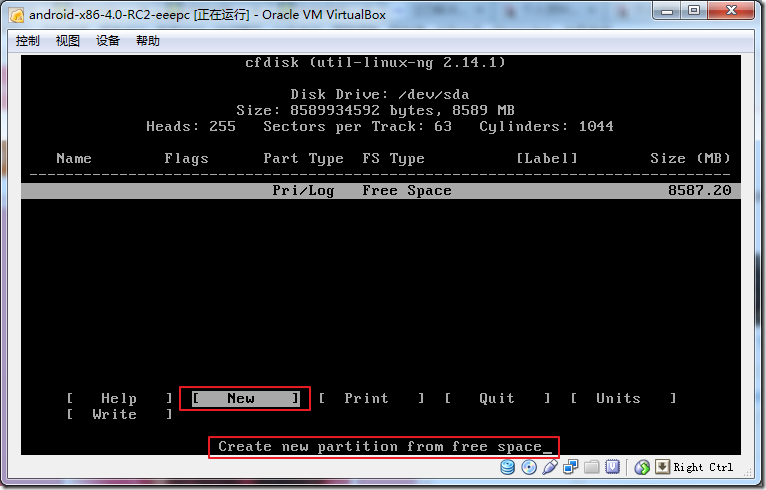The height and width of the screenshot is (490, 766).
Task: Select the Units option in cfdisk
Action: pos(623,398)
